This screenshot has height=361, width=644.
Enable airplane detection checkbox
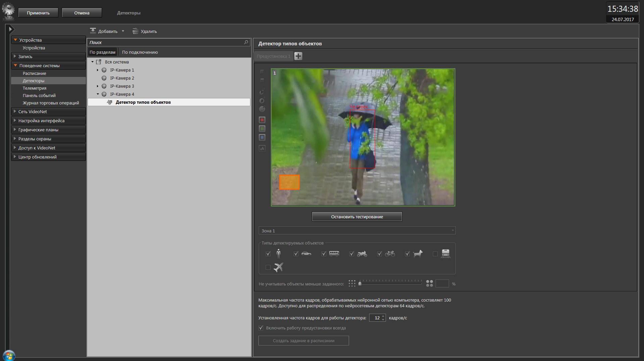pos(268,267)
